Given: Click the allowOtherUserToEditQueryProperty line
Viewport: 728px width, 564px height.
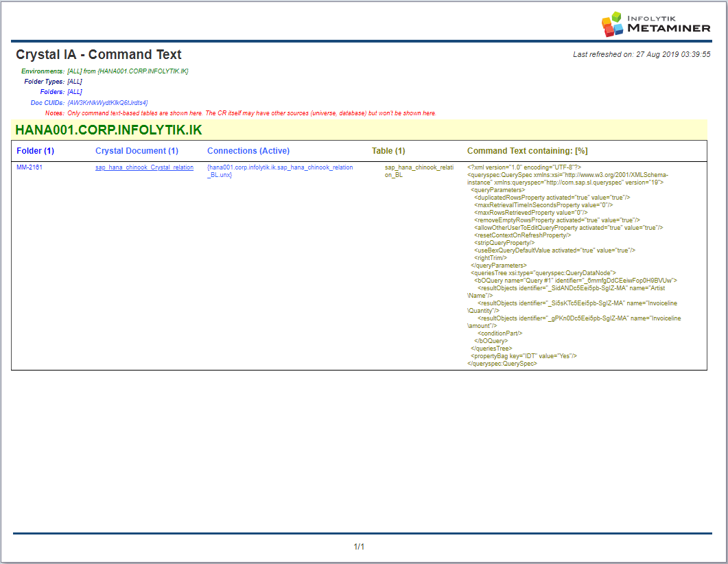Looking at the screenshot, I should click(x=569, y=228).
